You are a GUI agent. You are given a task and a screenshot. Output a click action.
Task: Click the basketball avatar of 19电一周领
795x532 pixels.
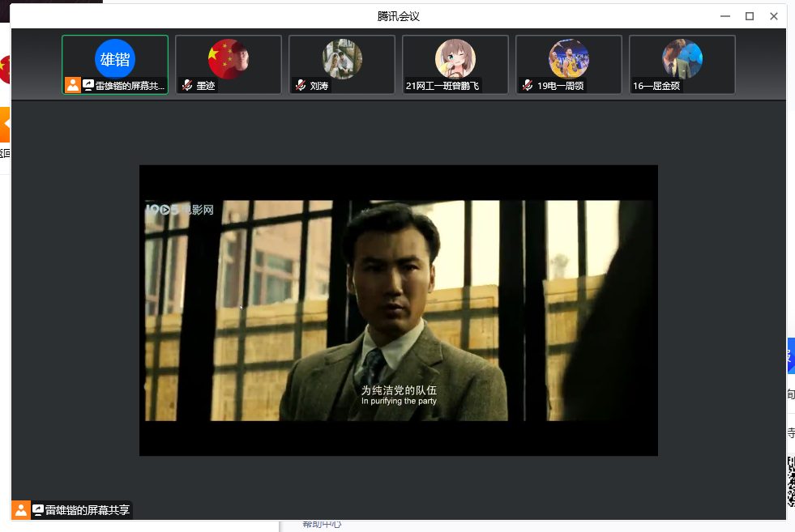tap(569, 59)
